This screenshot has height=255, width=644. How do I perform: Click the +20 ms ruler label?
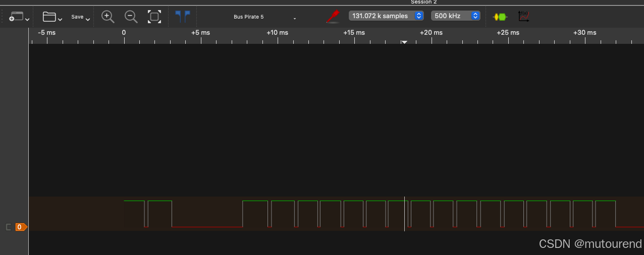[432, 33]
